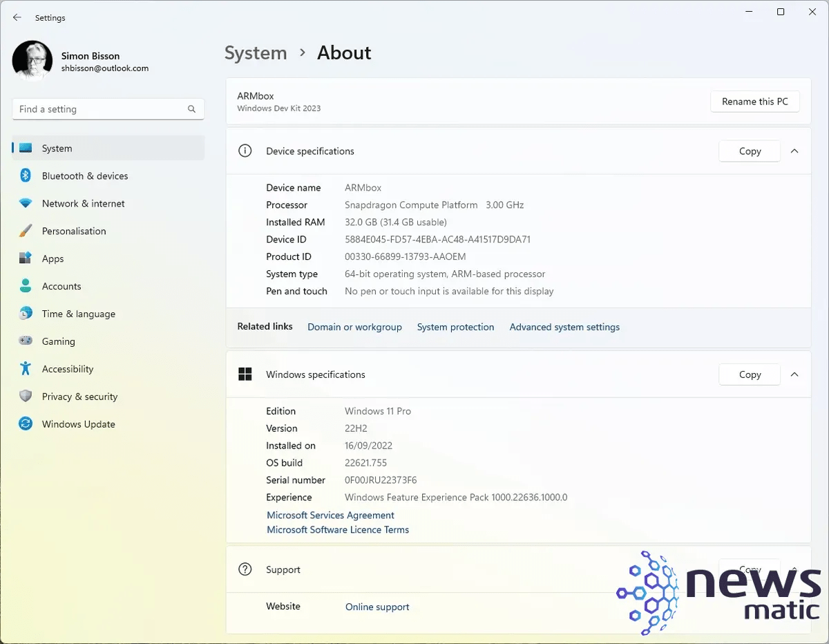Click the Gaming controller icon
The width and height of the screenshot is (829, 644).
click(x=26, y=341)
